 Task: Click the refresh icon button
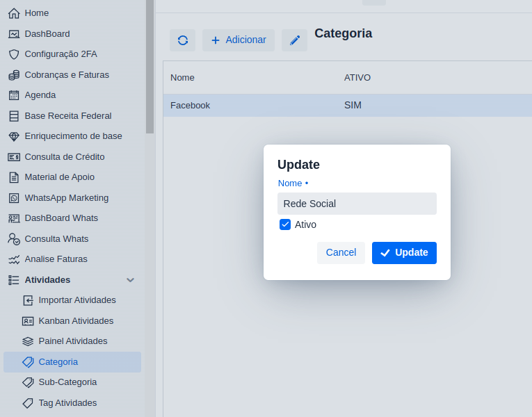[x=182, y=40]
